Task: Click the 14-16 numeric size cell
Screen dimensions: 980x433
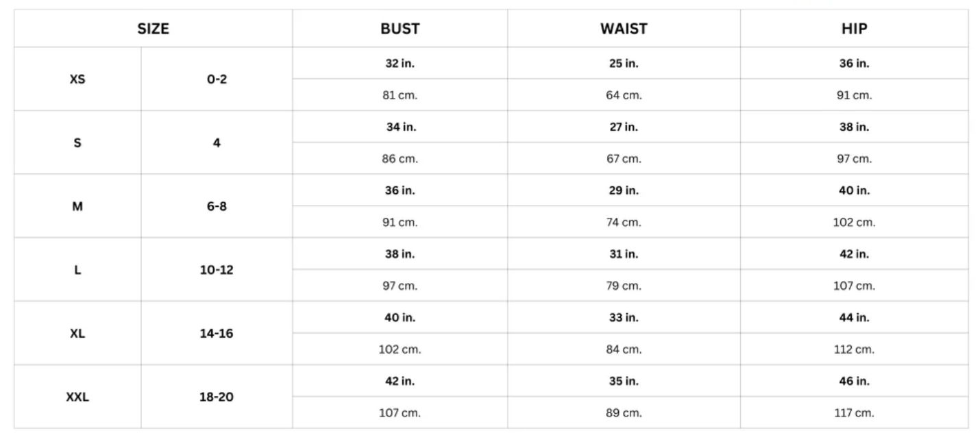Action: pos(217,334)
